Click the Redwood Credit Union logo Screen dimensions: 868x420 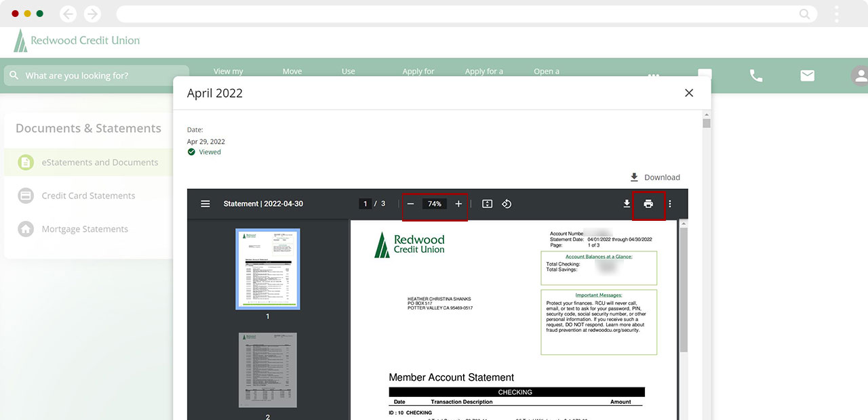coord(77,41)
